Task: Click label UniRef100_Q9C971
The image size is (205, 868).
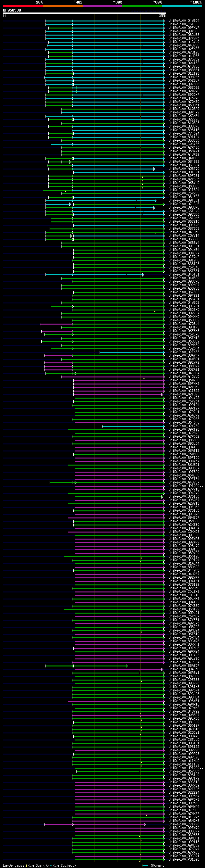Action: (x=184, y=856)
